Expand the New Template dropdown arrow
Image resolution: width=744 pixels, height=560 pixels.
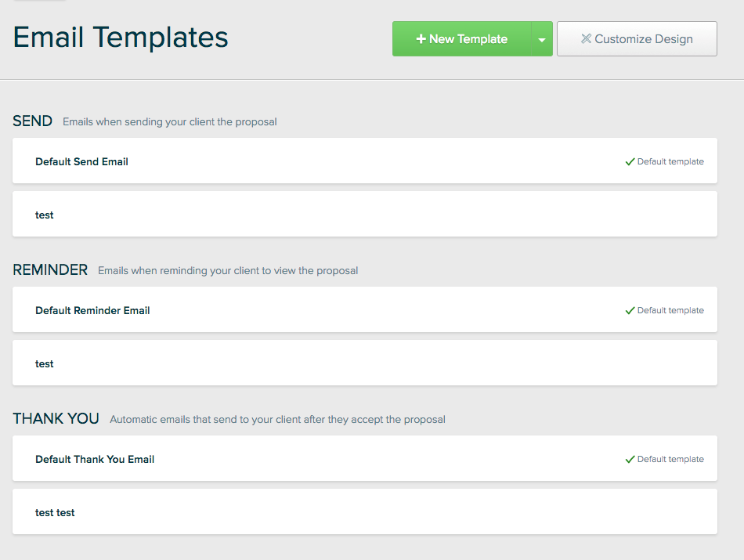(542, 39)
